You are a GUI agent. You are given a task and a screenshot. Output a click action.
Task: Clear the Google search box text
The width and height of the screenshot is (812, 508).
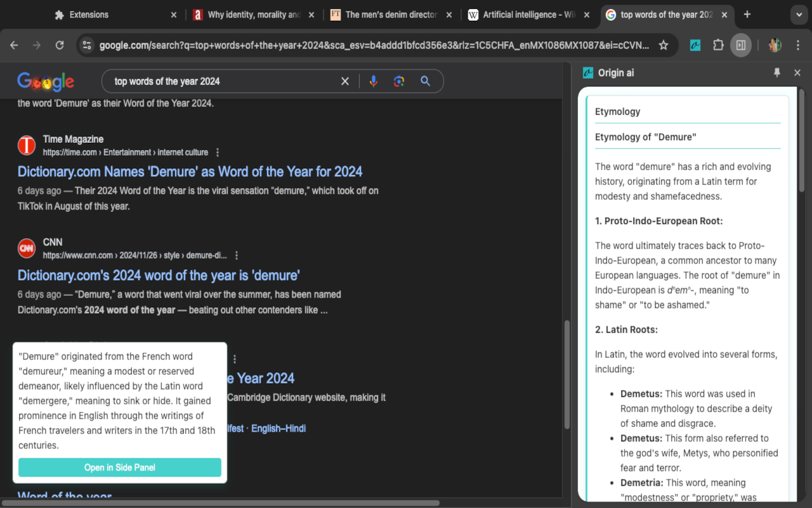click(345, 81)
